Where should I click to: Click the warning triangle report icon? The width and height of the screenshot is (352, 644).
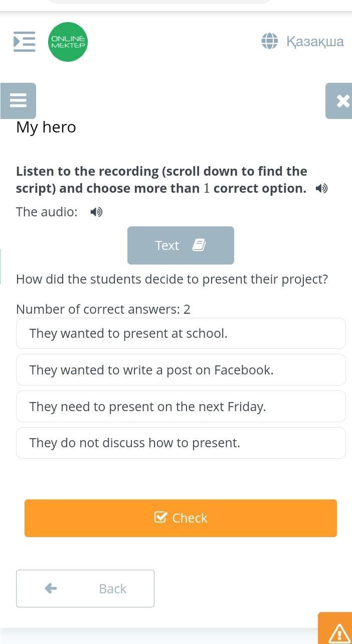coord(339,632)
